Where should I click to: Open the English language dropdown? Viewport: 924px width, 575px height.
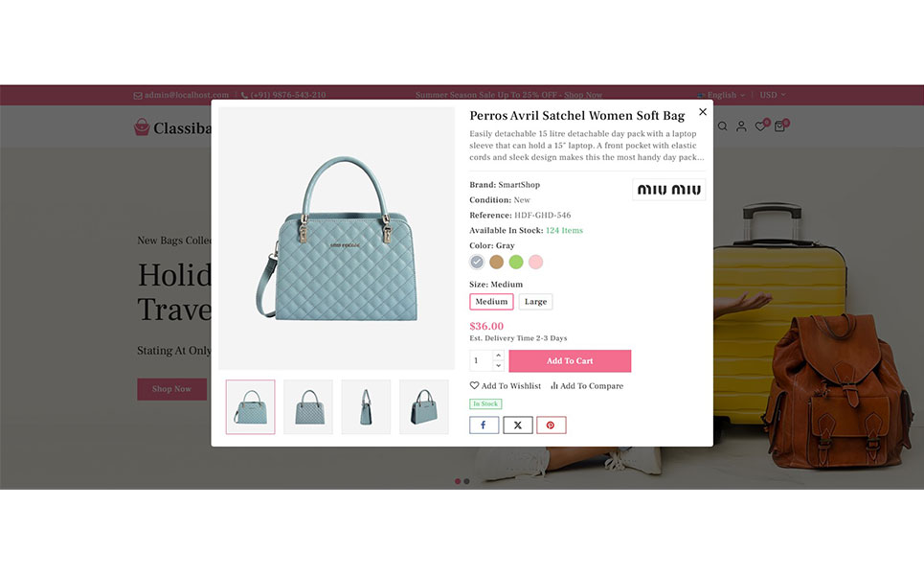(x=721, y=95)
